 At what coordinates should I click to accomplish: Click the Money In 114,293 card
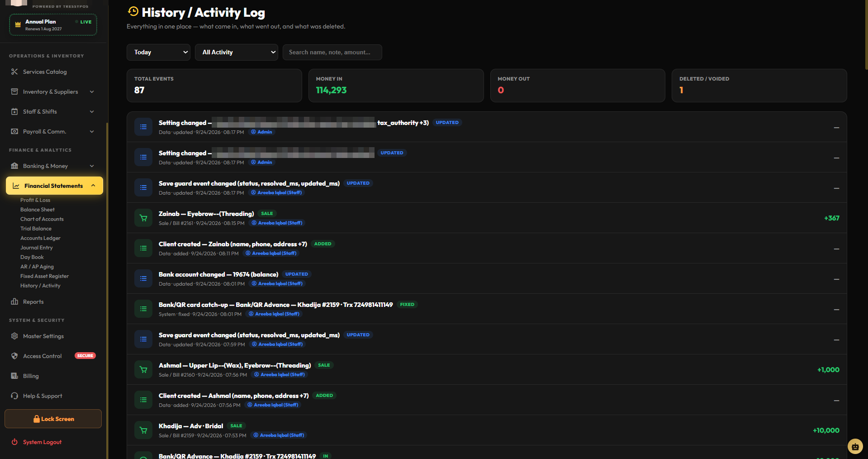pyautogui.click(x=396, y=85)
